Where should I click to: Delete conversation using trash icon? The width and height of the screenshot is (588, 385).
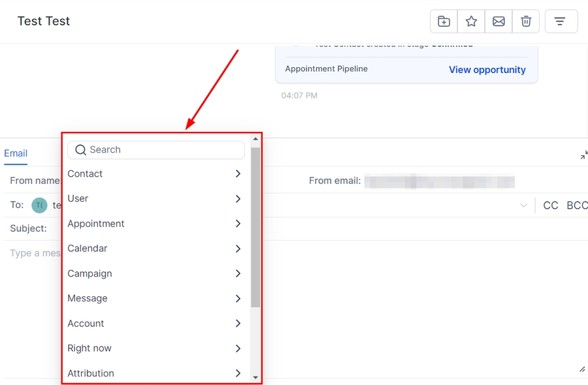(526, 22)
